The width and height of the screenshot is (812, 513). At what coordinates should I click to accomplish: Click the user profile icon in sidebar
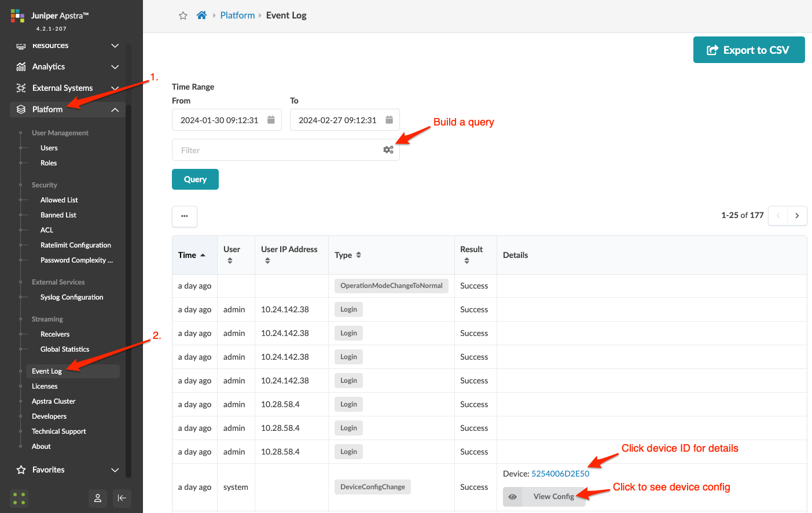(98, 498)
